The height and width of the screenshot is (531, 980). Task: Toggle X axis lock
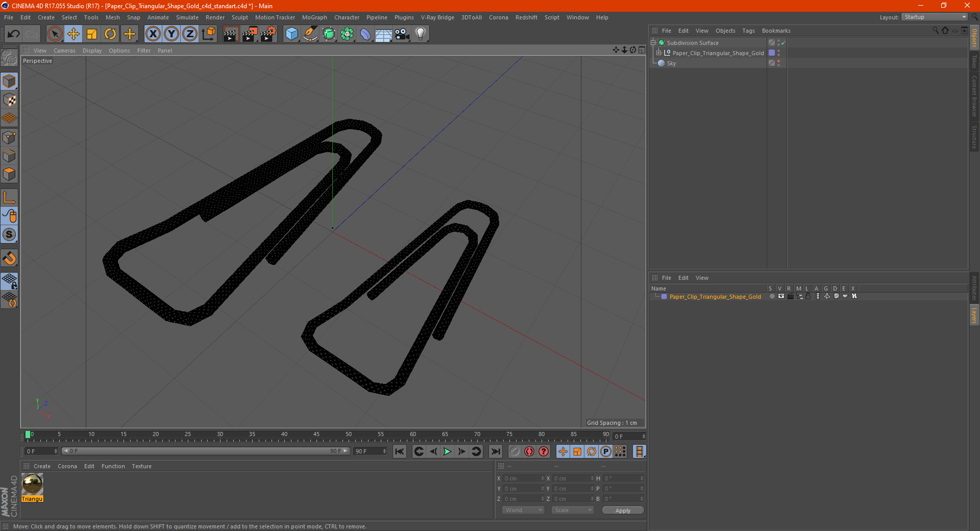click(153, 34)
